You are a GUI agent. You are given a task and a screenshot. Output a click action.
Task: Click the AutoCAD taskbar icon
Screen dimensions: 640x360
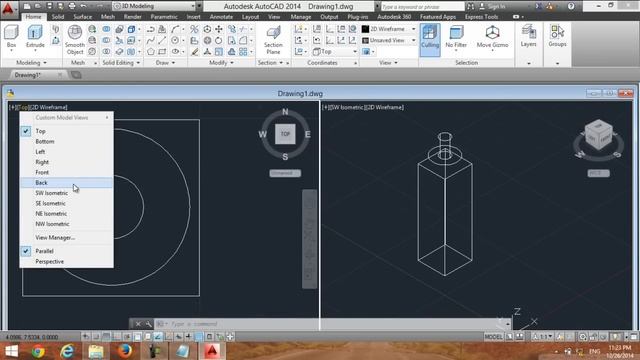212,351
